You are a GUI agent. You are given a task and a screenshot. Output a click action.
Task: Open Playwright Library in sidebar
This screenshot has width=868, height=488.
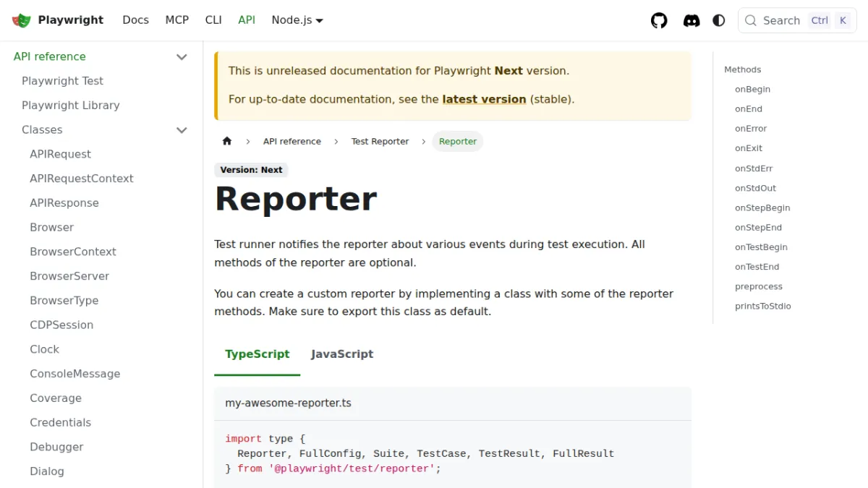click(x=70, y=106)
